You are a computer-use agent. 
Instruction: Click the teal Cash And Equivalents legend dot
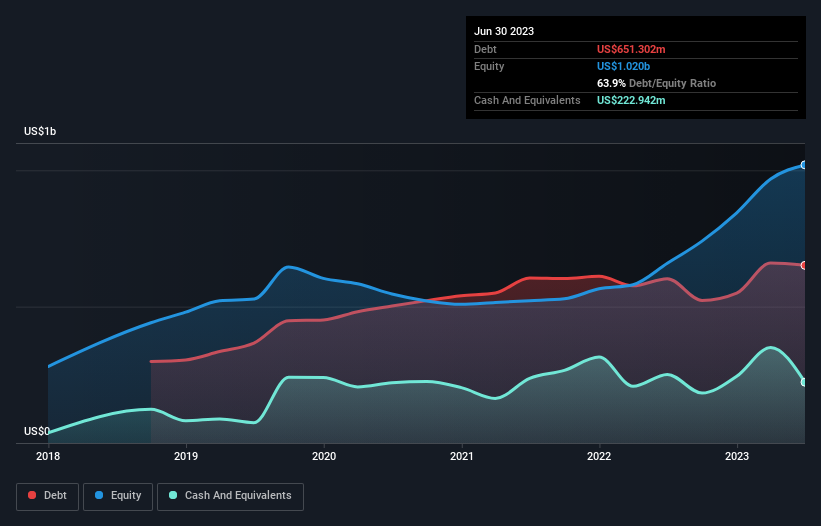(173, 495)
